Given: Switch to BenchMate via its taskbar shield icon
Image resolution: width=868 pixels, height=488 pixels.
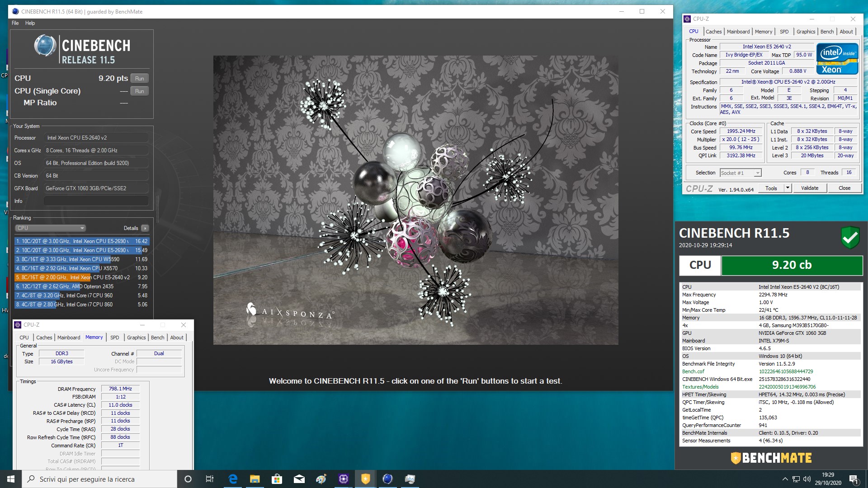Looking at the screenshot, I should (x=365, y=479).
